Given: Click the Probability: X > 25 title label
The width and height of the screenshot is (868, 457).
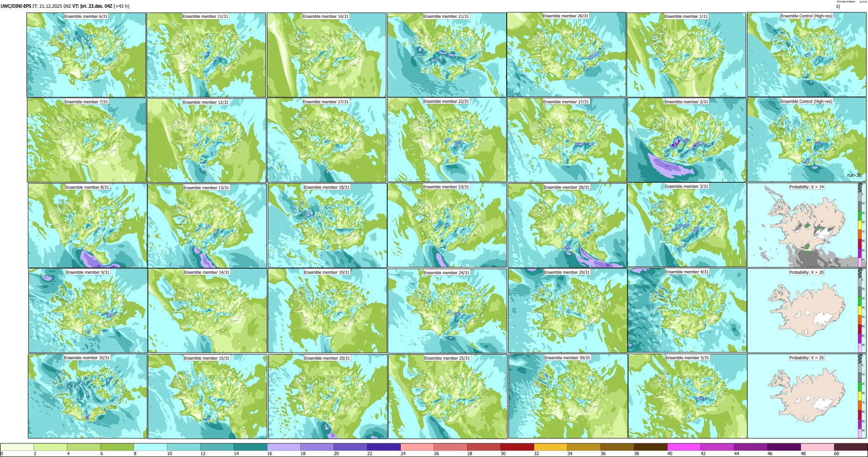Looking at the screenshot, I should [807, 358].
